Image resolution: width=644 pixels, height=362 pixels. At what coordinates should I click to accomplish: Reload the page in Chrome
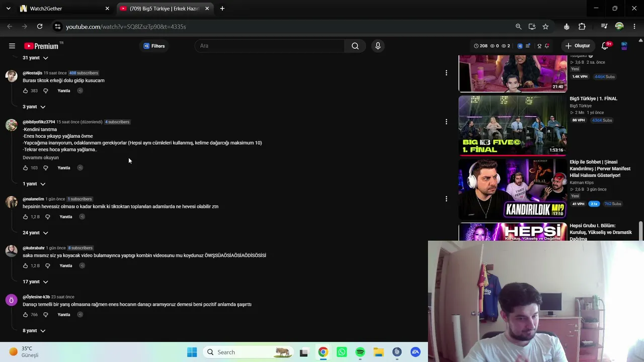tap(40, 27)
